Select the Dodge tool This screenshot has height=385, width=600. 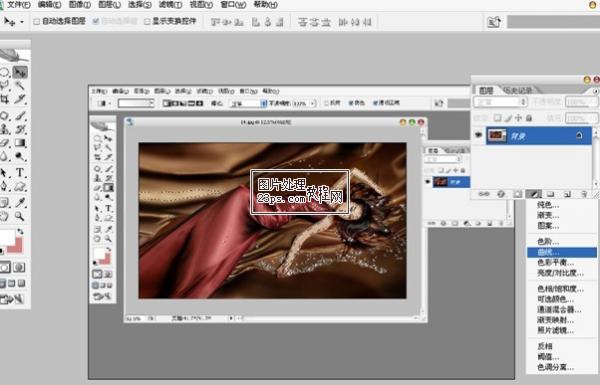click(x=20, y=156)
